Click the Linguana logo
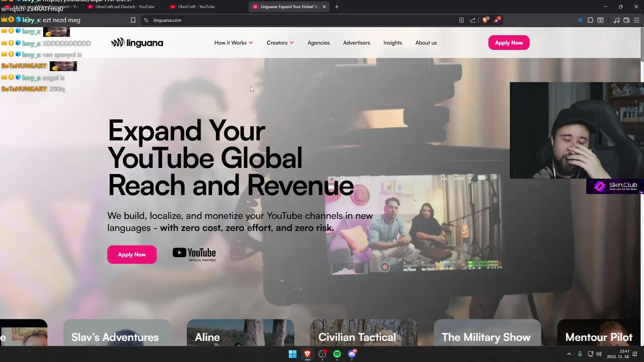This screenshot has height=362, width=644. (137, 43)
